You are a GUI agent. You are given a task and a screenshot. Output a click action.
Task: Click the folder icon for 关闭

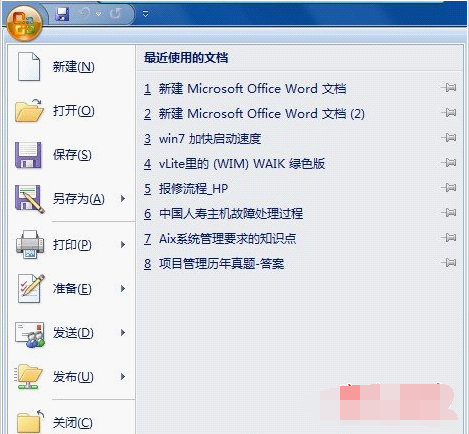point(30,421)
